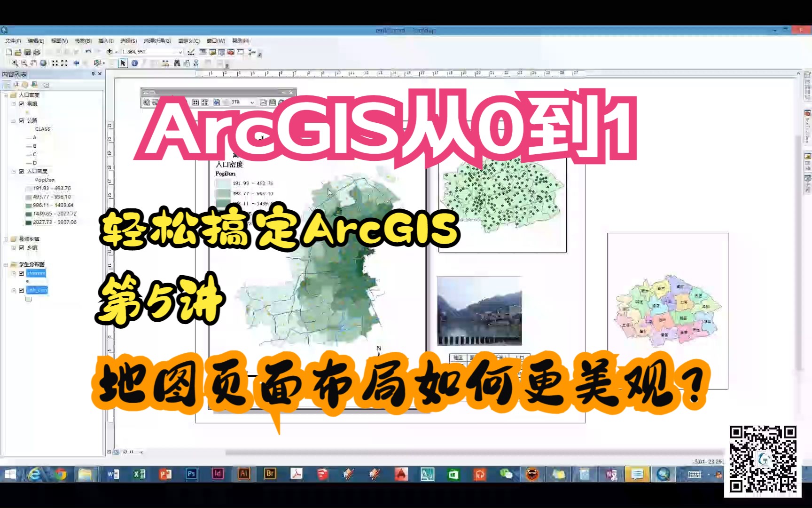Screen dimensions: 812x508
Task: Open the Find binoculars tool
Action: click(177, 63)
